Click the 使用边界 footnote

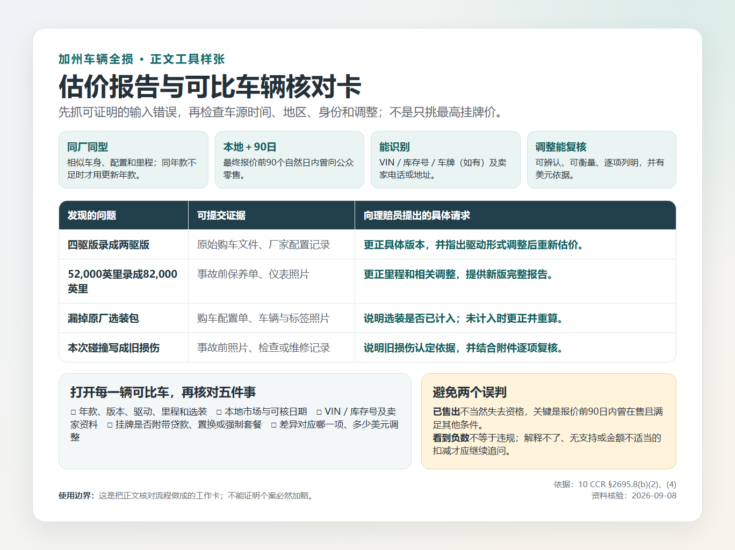point(186,496)
